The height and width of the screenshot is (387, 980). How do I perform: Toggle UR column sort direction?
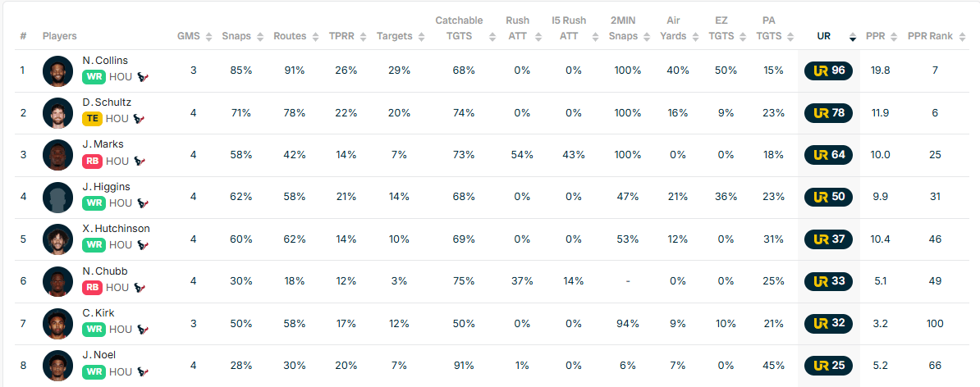pyautogui.click(x=853, y=37)
